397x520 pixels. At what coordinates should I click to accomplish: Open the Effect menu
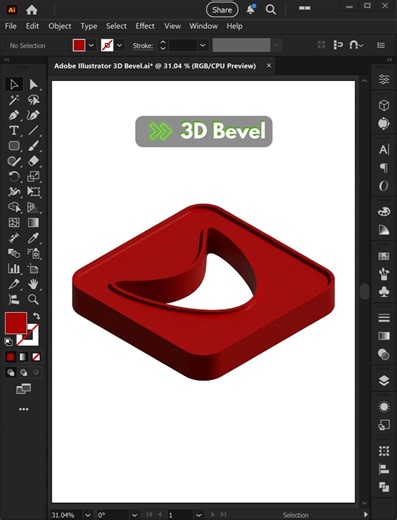[145, 26]
